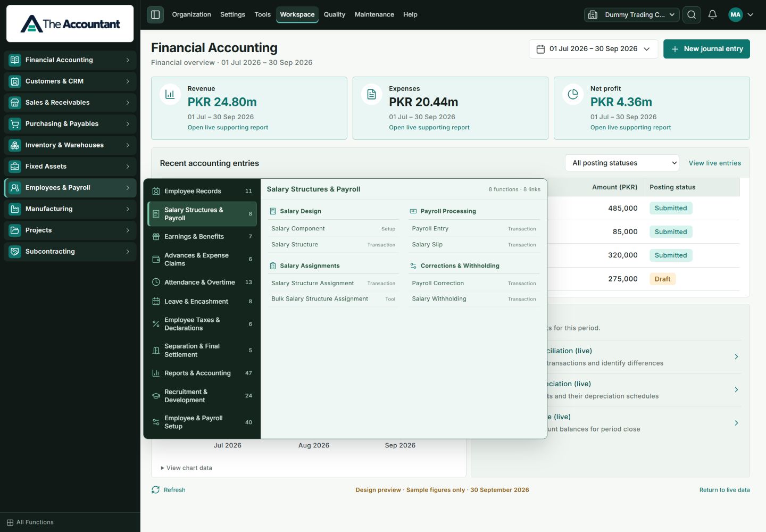Open the Organization menu
This screenshot has width=766, height=532.
click(191, 14)
